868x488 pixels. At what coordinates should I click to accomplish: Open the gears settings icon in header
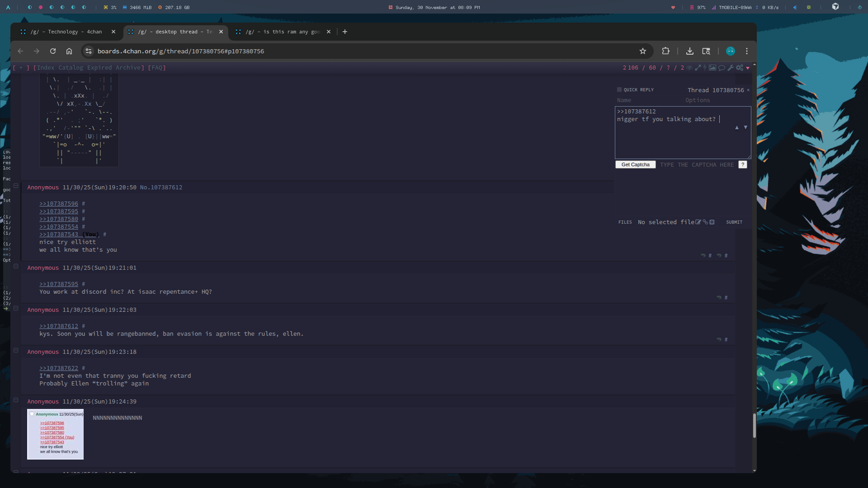[x=740, y=68]
